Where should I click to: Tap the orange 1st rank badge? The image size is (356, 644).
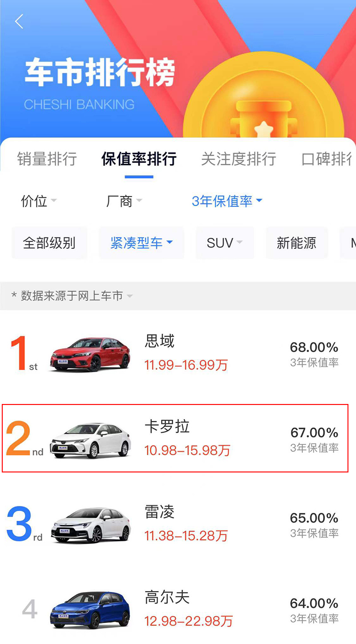pos(24,354)
